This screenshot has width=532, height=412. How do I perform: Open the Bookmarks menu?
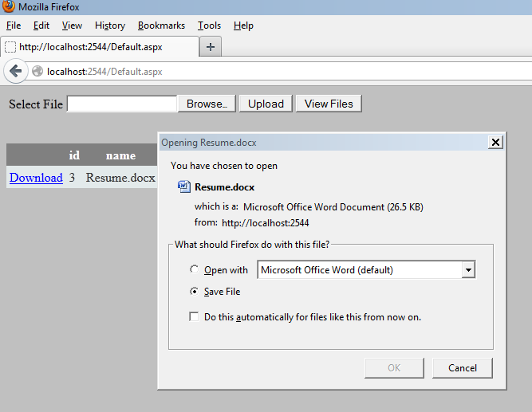(161, 26)
